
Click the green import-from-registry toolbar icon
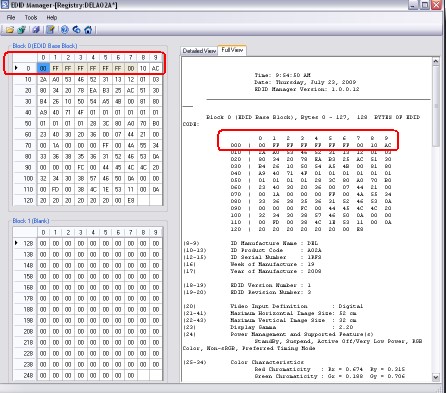22,30
